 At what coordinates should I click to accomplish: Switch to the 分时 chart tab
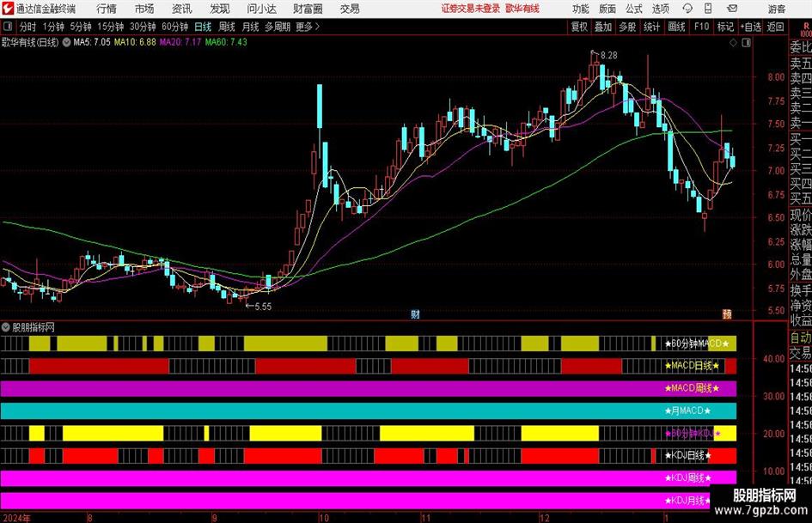pyautogui.click(x=27, y=27)
